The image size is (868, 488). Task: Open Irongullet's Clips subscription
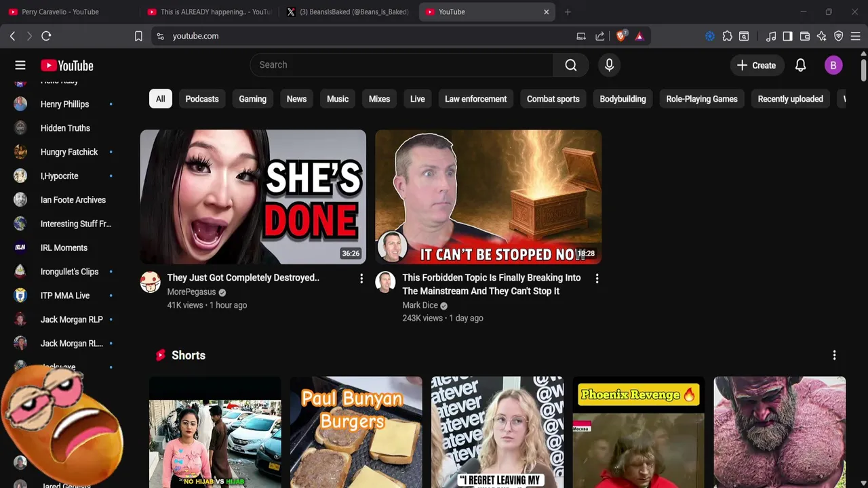coord(64,272)
